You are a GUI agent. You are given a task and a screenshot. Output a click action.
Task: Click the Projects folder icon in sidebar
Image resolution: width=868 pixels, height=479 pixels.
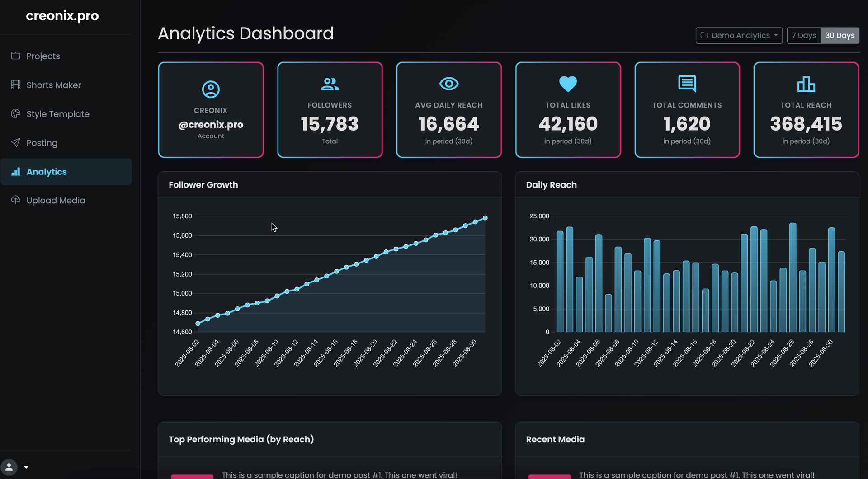16,56
